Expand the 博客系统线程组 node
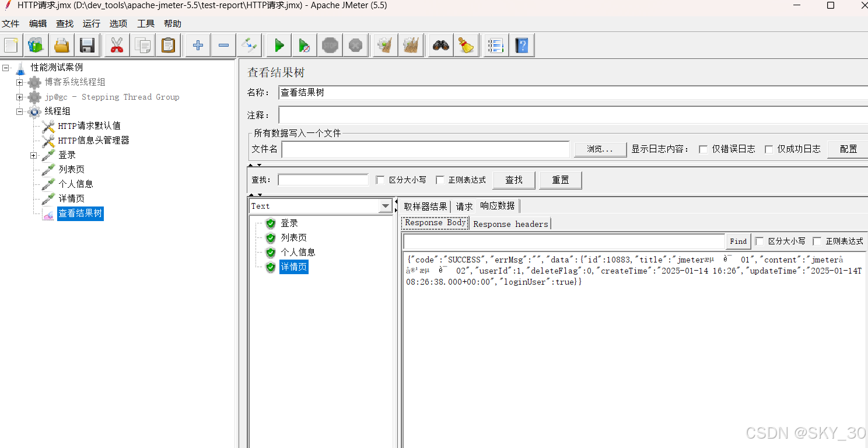The image size is (868, 448). (20, 82)
